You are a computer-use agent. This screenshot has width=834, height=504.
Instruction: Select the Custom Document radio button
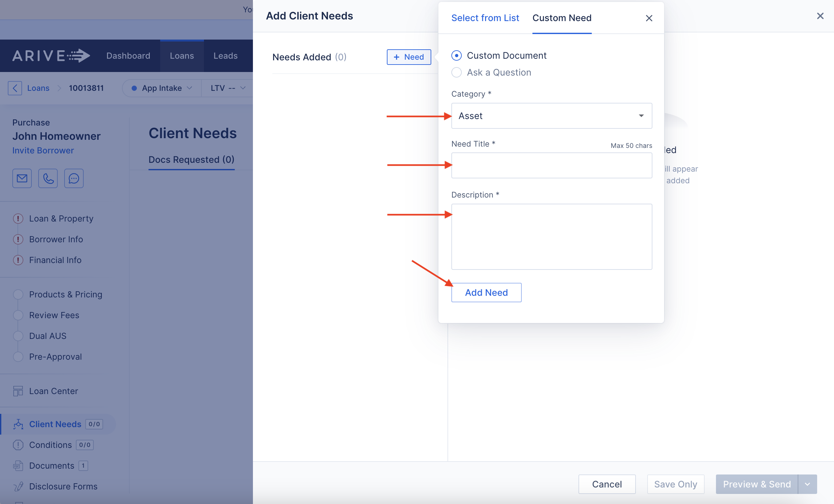click(x=456, y=55)
